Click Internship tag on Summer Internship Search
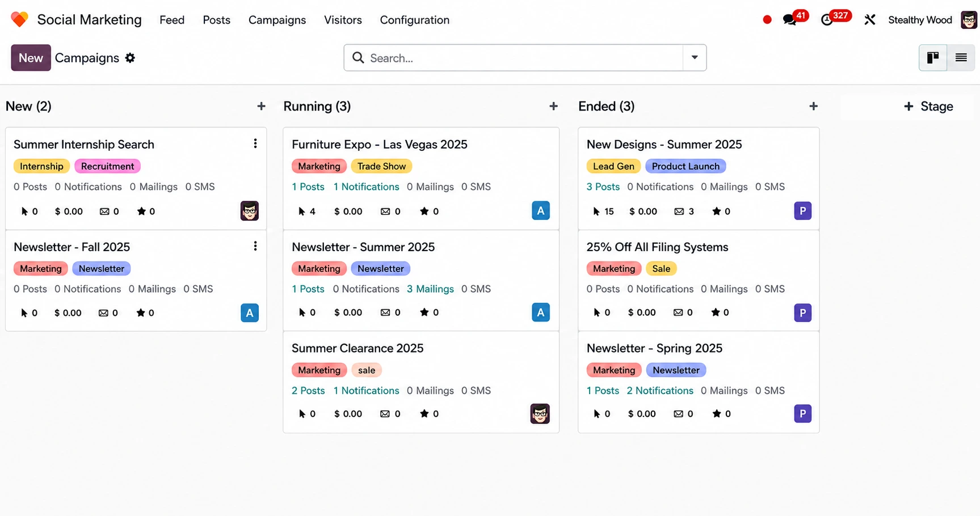The image size is (980, 516). coord(41,166)
